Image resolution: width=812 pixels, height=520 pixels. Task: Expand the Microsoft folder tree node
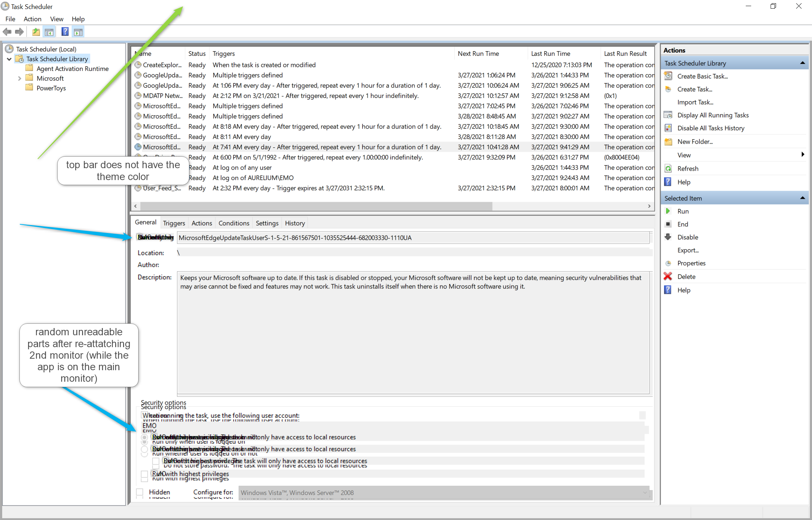19,78
